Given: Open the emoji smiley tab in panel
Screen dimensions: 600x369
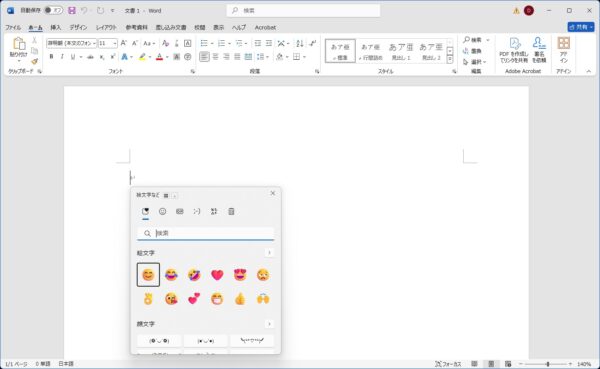Looking at the screenshot, I should click(x=162, y=211).
